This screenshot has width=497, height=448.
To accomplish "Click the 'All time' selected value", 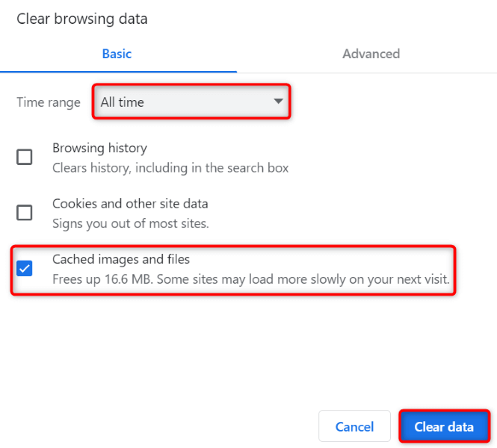I will pyautogui.click(x=123, y=102).
